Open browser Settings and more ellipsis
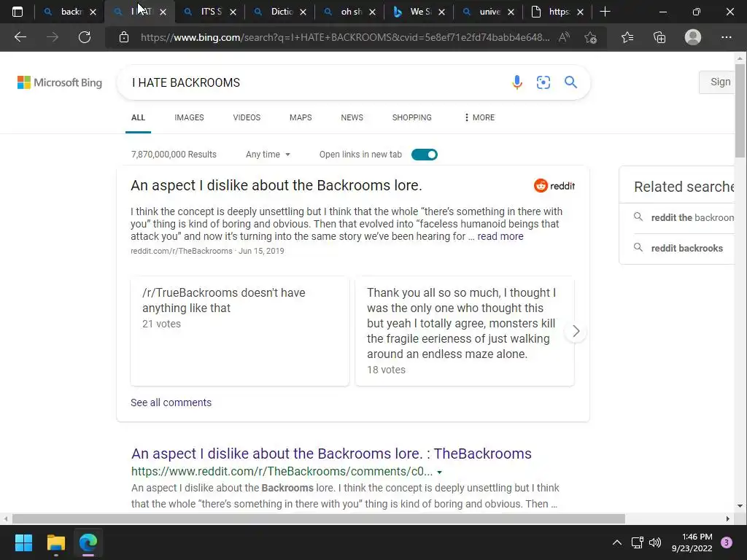This screenshot has height=560, width=747. (x=726, y=37)
